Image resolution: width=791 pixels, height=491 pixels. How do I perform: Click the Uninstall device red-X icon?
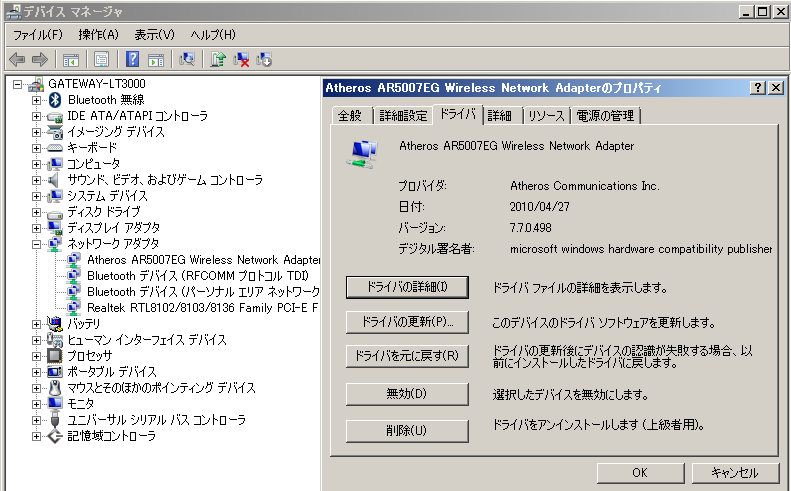[241, 60]
